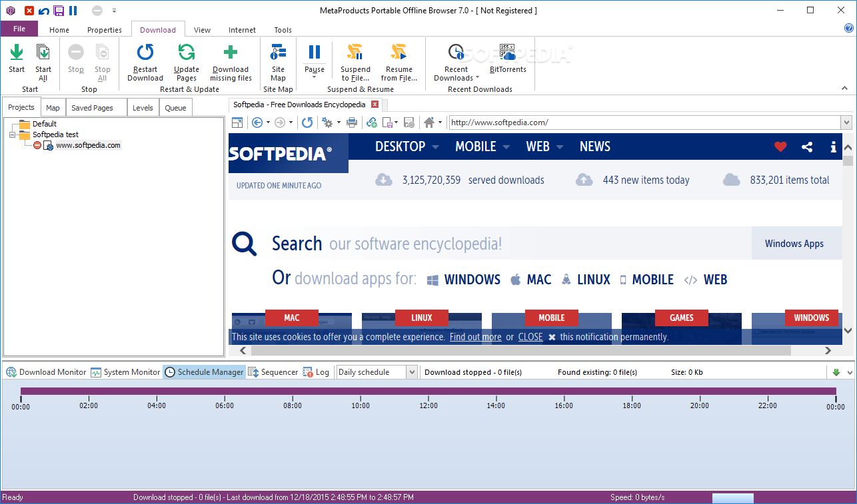Click the blue undo arrow in title bar

click(x=44, y=11)
